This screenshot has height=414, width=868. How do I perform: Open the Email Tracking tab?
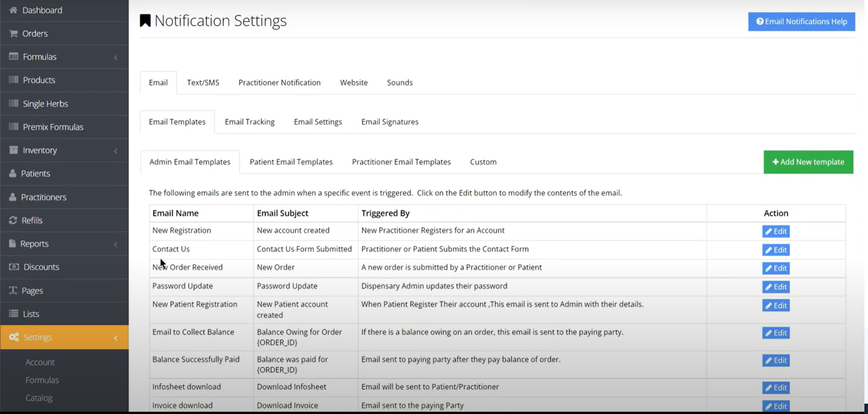click(x=249, y=122)
